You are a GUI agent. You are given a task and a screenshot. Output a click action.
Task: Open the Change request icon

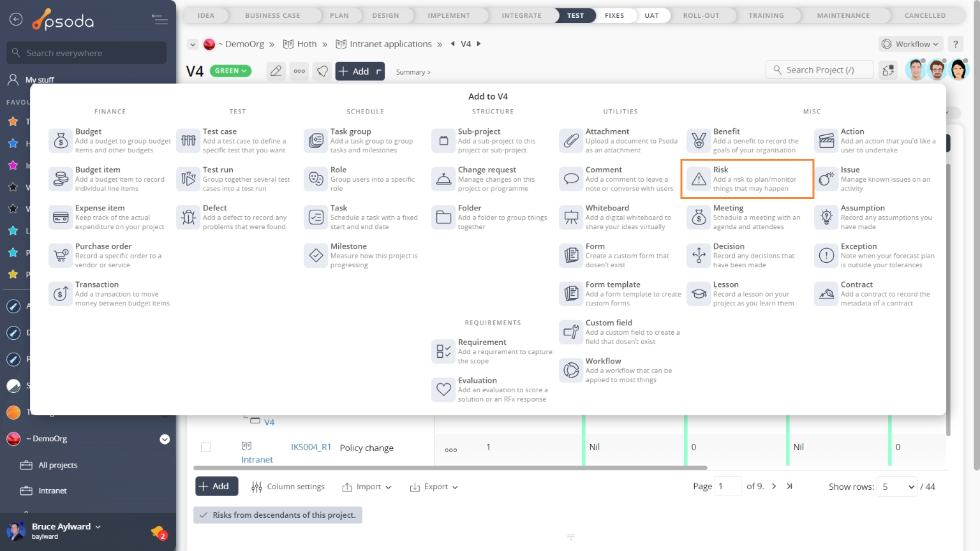(x=443, y=179)
